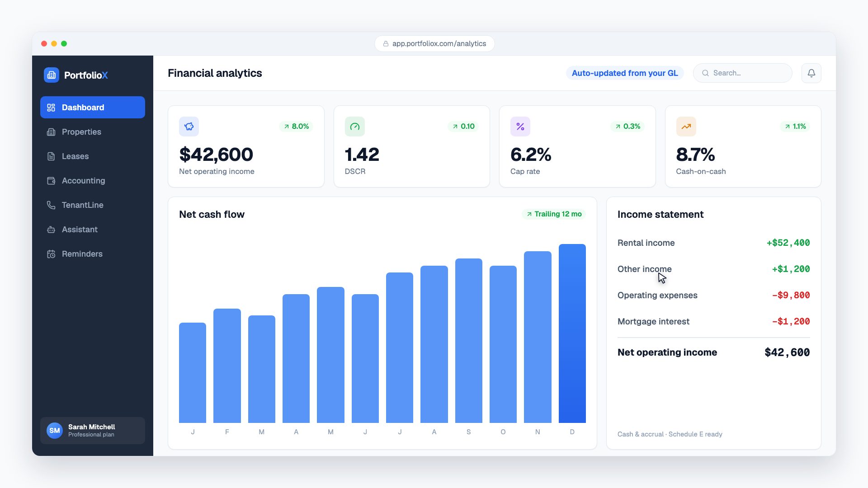
Task: Open the Dashboard menu item
Action: point(93,108)
